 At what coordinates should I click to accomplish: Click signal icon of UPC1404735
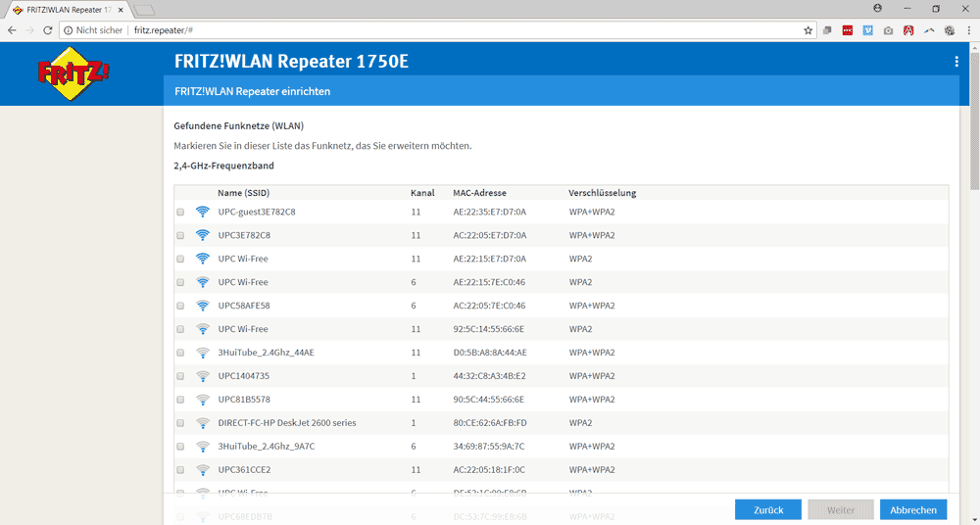202,375
